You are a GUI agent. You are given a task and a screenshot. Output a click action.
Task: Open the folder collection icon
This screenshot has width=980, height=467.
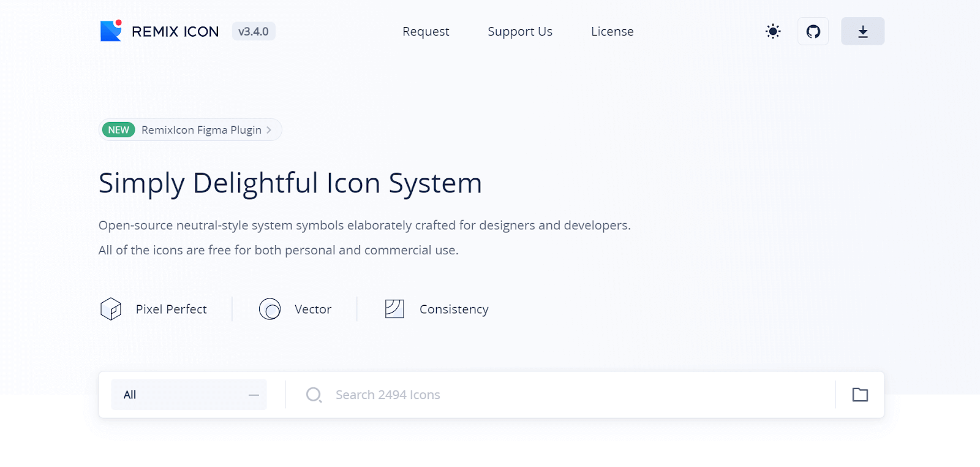pyautogui.click(x=860, y=395)
